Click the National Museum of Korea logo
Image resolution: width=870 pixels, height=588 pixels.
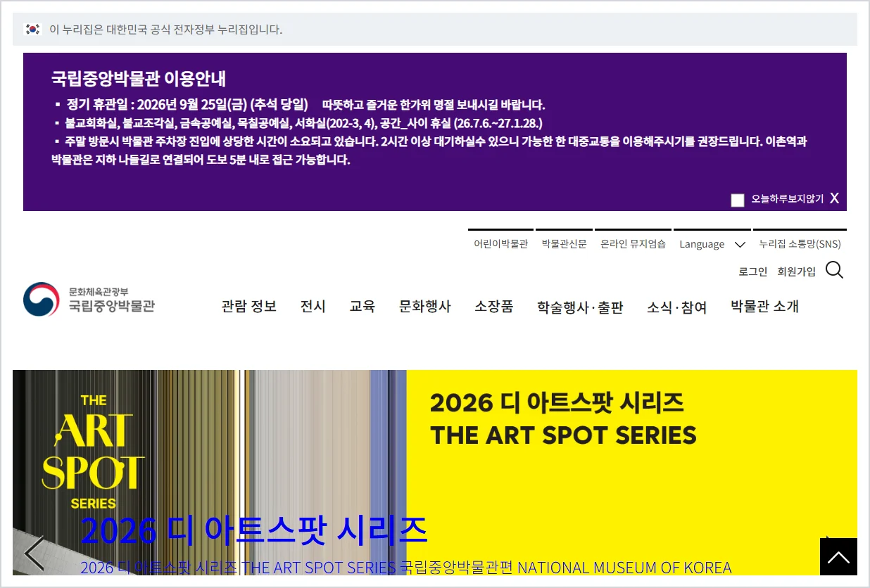[x=89, y=300]
